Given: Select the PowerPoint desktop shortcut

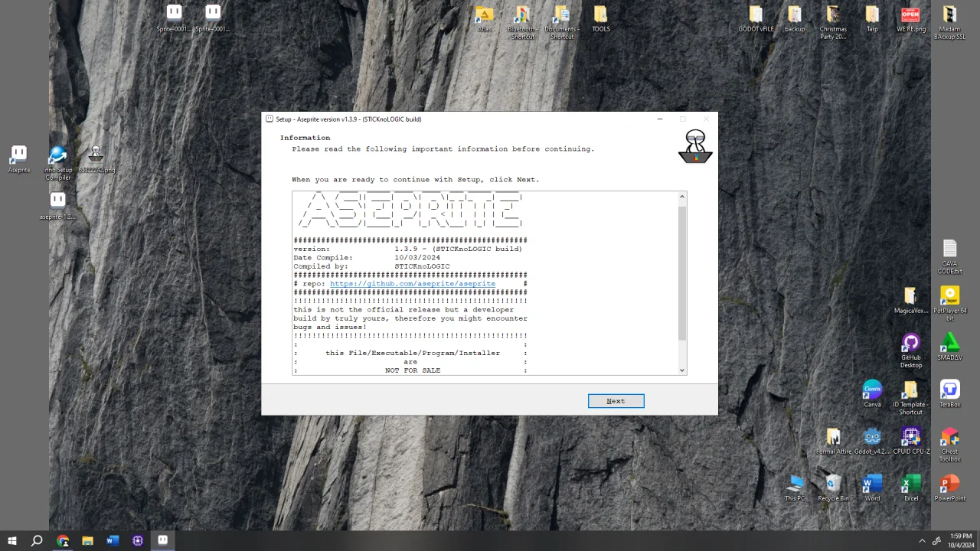Looking at the screenshot, I should click(949, 487).
